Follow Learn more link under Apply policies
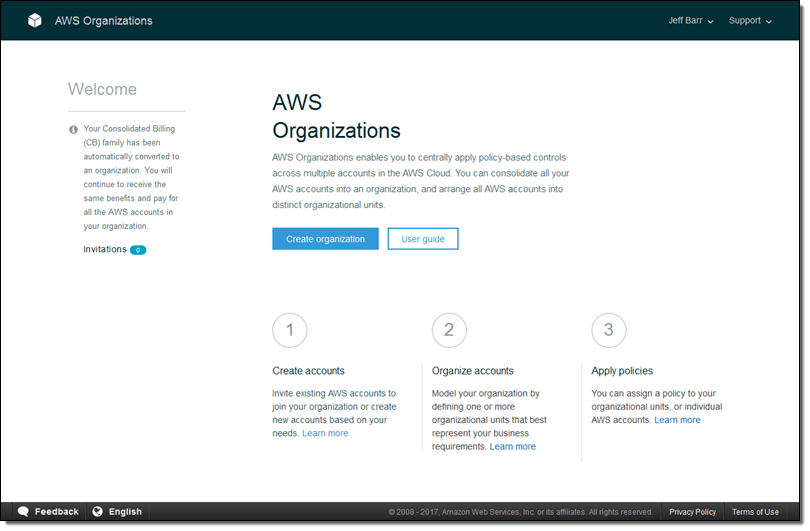The width and height of the screenshot is (810, 531). (x=677, y=420)
